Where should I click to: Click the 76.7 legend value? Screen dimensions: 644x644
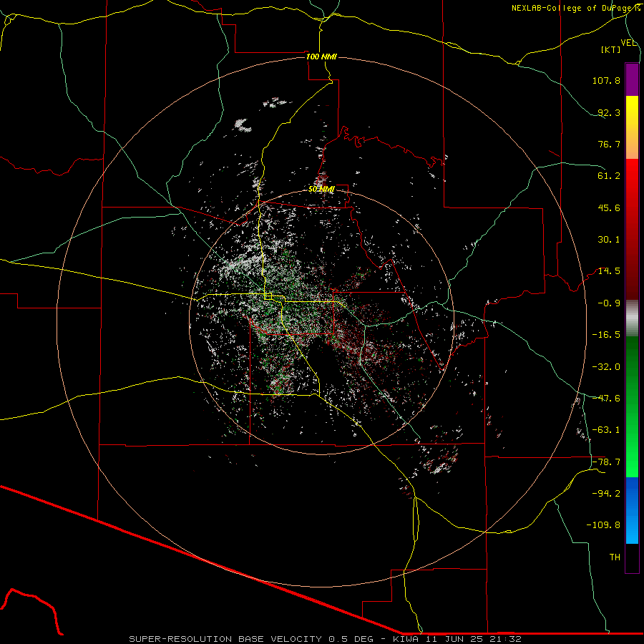[609, 144]
